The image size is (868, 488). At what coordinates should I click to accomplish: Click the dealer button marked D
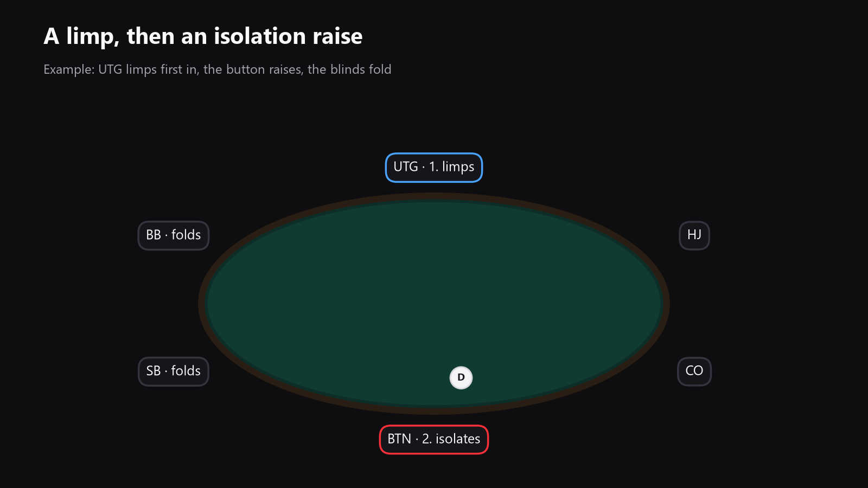tap(461, 378)
